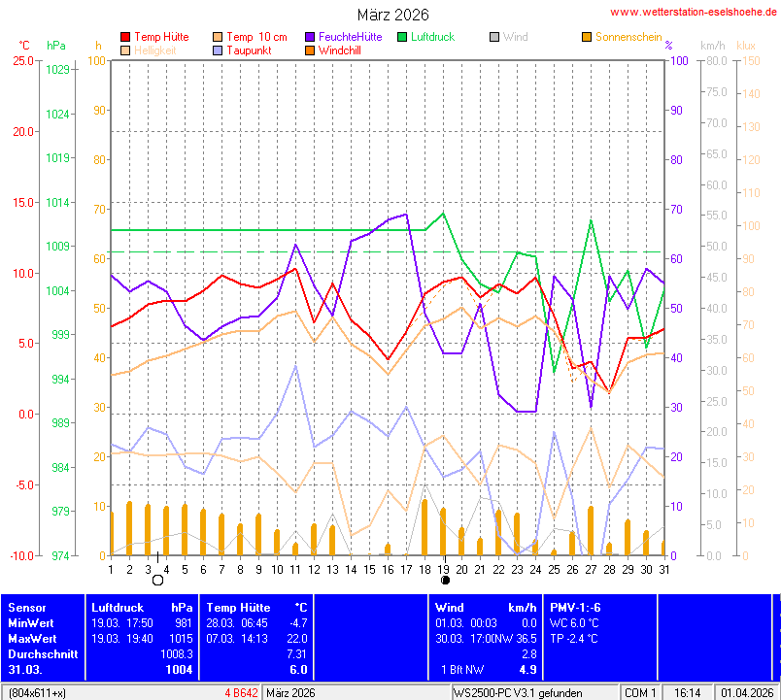Click the klux axis unit label
Viewport: 781px width, 700px height.
(746, 46)
